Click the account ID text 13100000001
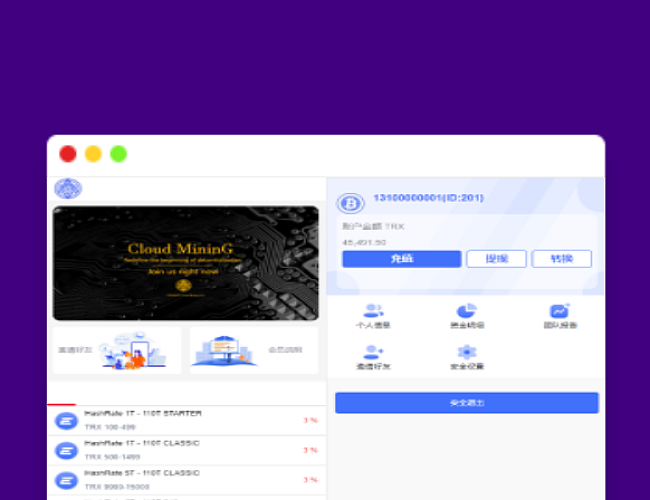 428,198
